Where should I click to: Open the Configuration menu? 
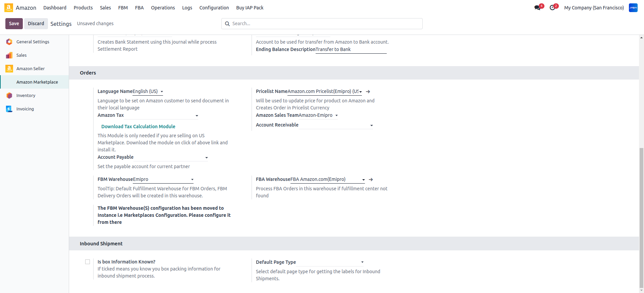[x=214, y=8]
